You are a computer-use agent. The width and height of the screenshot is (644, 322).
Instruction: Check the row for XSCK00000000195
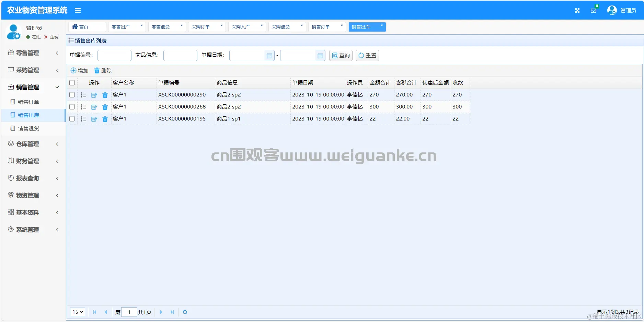[x=72, y=119]
